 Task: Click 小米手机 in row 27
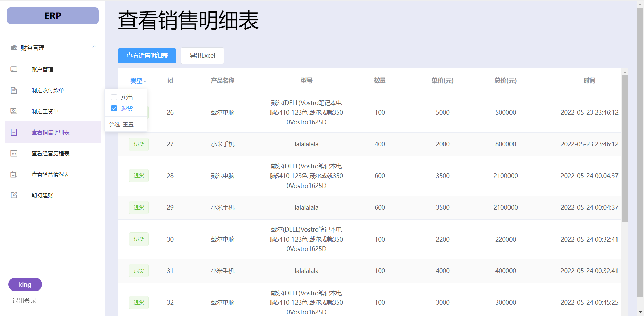pos(223,144)
